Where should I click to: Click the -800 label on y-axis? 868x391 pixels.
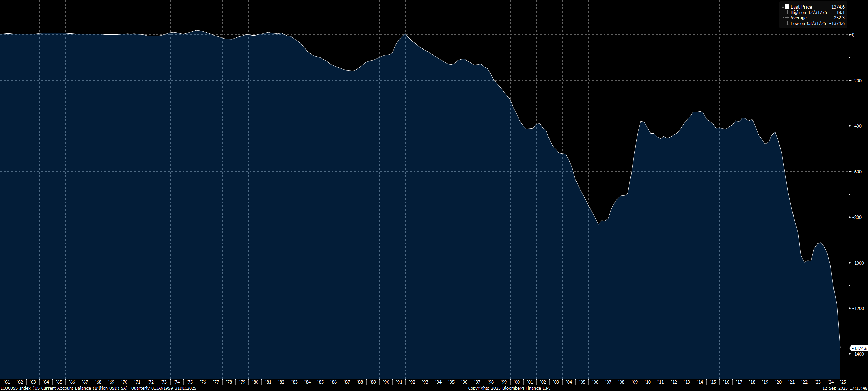(857, 217)
